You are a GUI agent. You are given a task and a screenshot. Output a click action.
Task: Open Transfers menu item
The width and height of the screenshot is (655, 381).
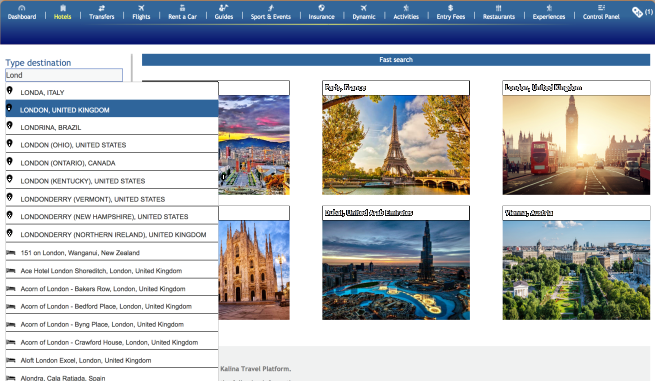(102, 17)
